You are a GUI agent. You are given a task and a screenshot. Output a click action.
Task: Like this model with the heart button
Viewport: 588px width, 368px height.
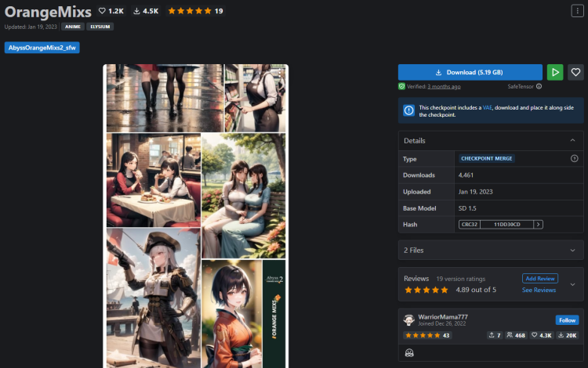pyautogui.click(x=575, y=72)
